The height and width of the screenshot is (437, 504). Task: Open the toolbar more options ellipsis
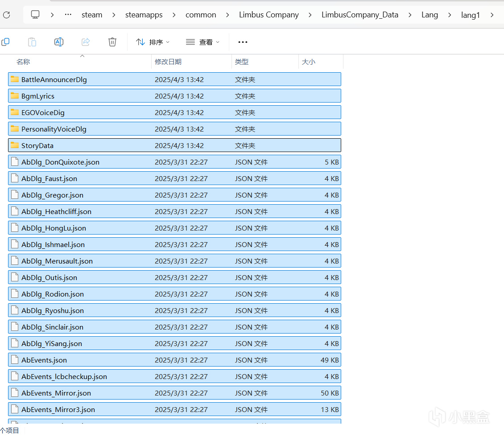(x=243, y=42)
